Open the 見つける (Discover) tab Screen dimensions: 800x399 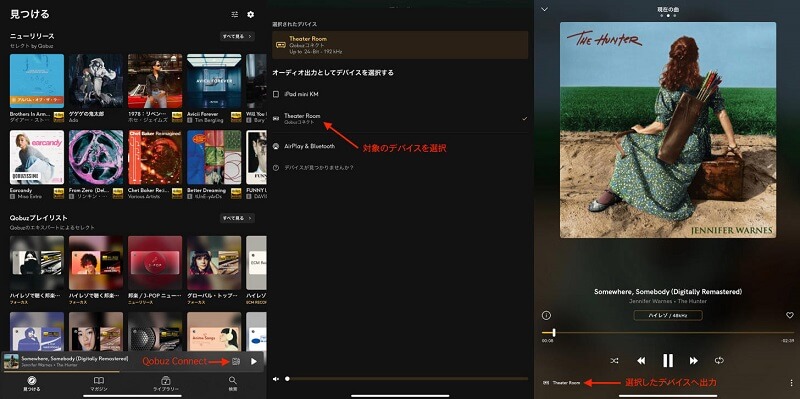32,384
